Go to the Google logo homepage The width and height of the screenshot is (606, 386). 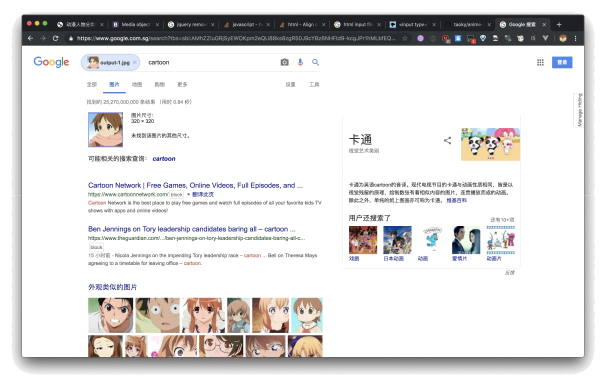point(51,62)
